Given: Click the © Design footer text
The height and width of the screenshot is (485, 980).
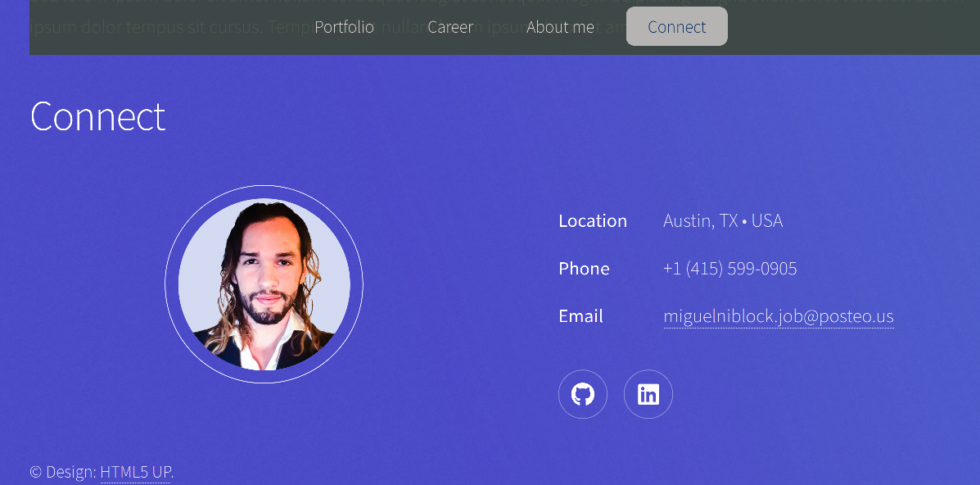Looking at the screenshot, I should point(63,472).
